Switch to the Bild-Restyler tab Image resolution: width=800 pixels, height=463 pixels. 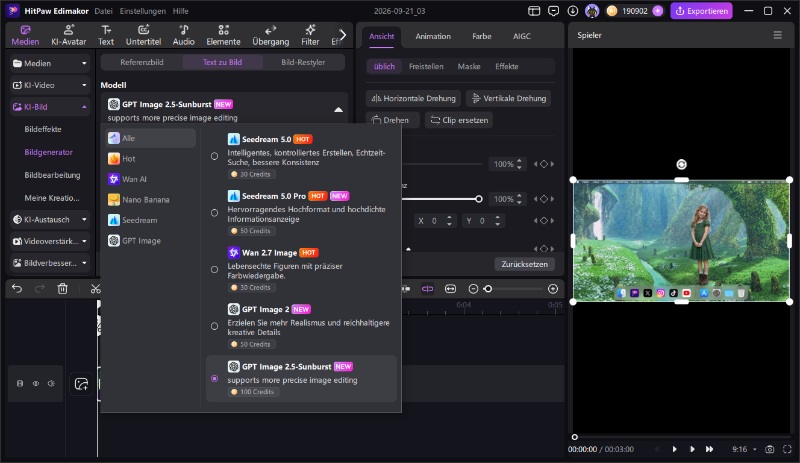(303, 62)
